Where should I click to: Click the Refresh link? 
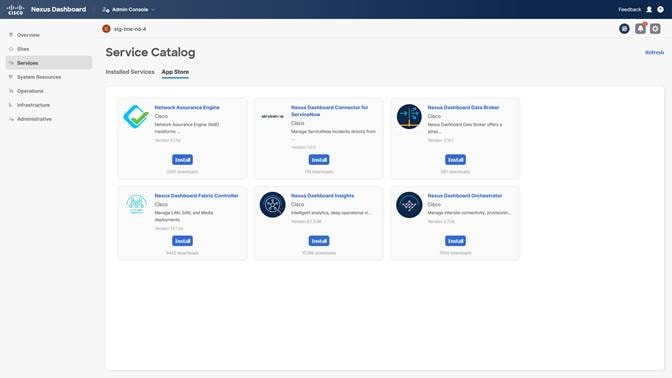pos(654,52)
